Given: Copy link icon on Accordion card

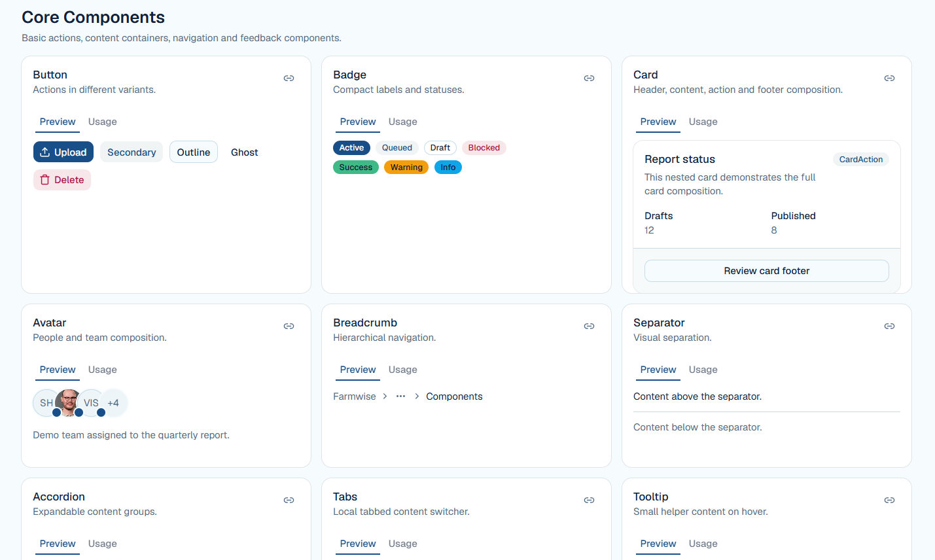Looking at the screenshot, I should coord(289,500).
